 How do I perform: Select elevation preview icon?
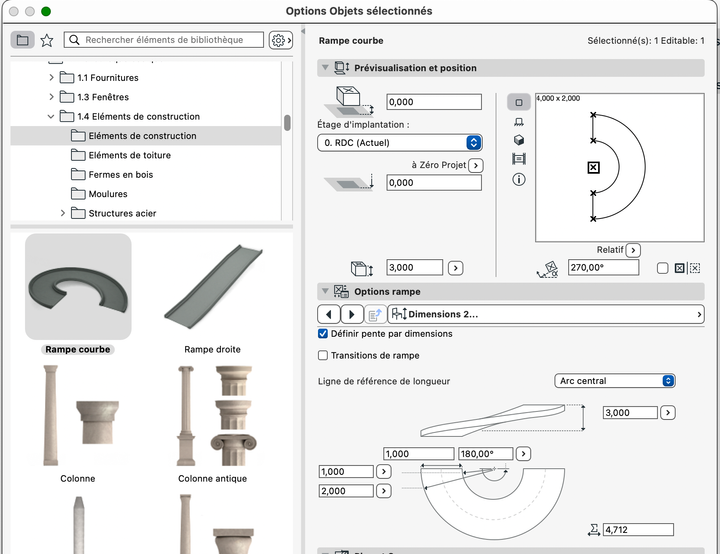(x=518, y=121)
